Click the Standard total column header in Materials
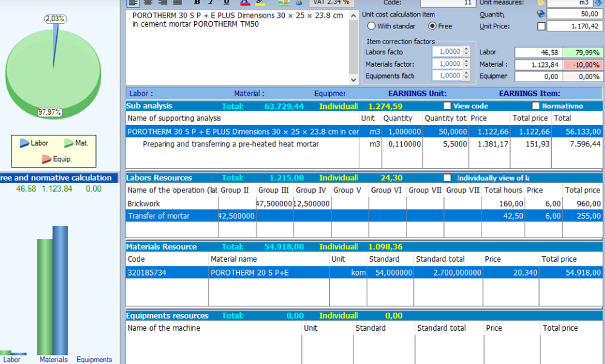Image resolution: width=605 pixels, height=364 pixels. (448, 259)
